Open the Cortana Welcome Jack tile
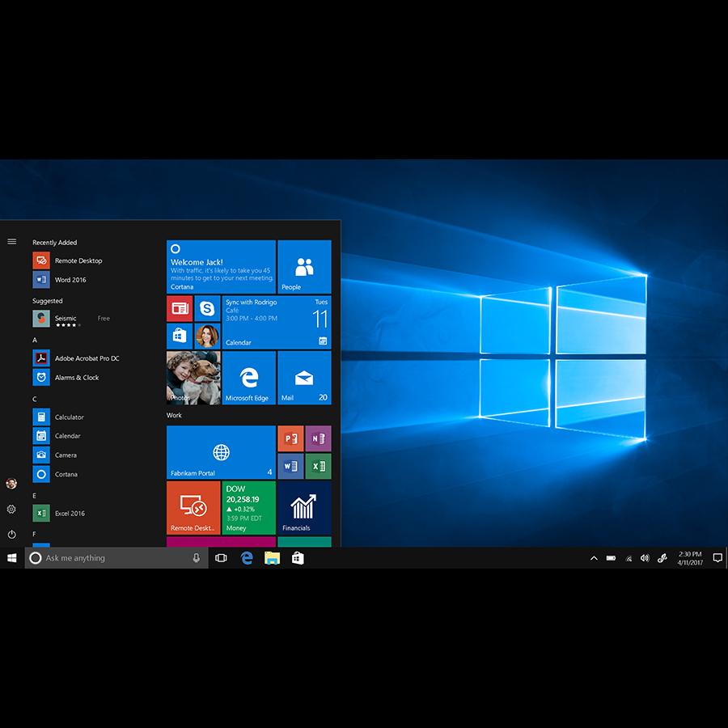728x728 pixels. pyautogui.click(x=221, y=266)
